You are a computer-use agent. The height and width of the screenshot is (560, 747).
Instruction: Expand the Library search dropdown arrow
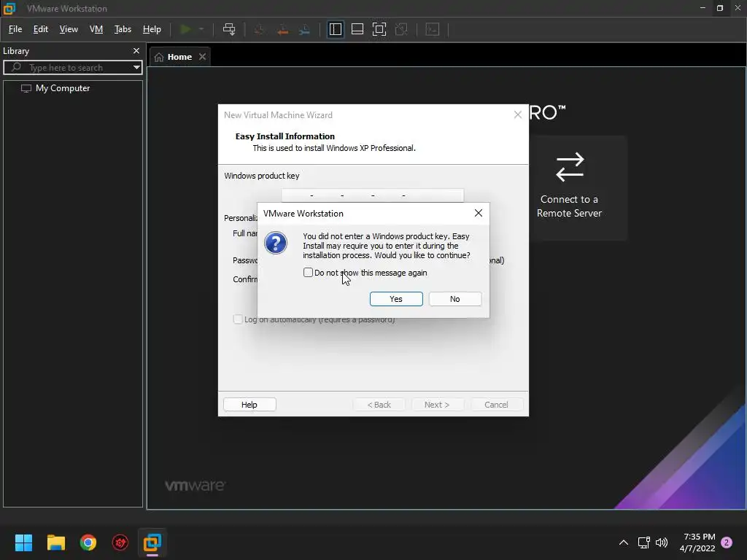click(x=136, y=68)
